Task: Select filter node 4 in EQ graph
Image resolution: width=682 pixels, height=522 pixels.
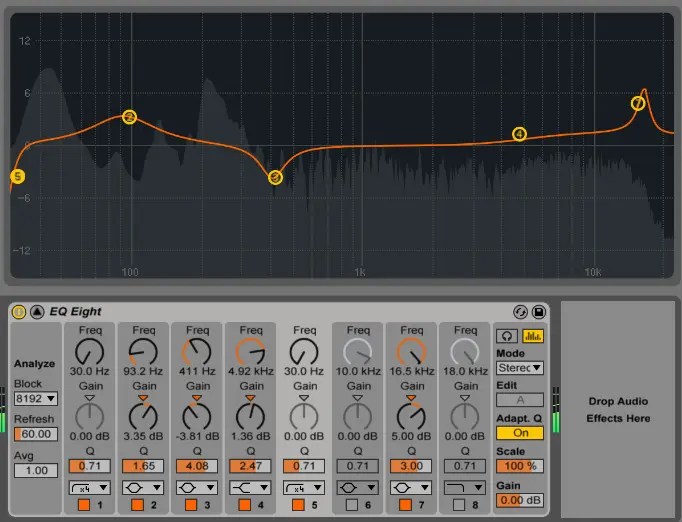Action: point(519,134)
